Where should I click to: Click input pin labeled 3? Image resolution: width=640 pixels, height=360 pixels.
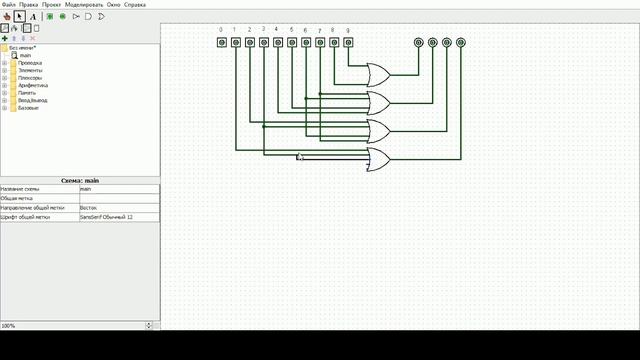pyautogui.click(x=264, y=42)
